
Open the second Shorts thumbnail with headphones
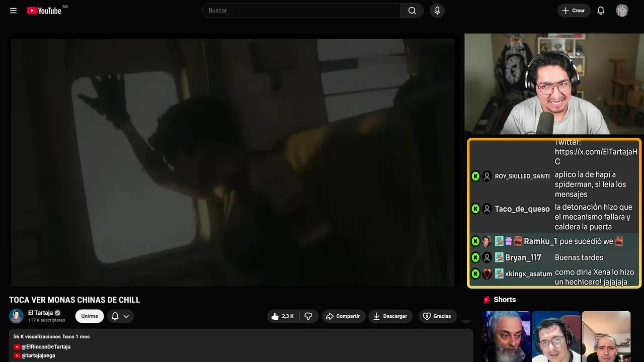556,336
